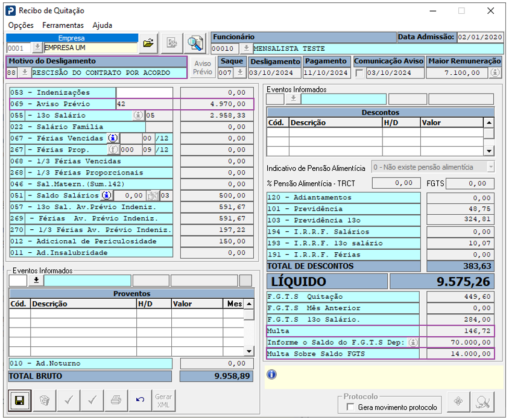Click the protocol search icon at bottom right
This screenshot has height=420, width=509.
(482, 402)
